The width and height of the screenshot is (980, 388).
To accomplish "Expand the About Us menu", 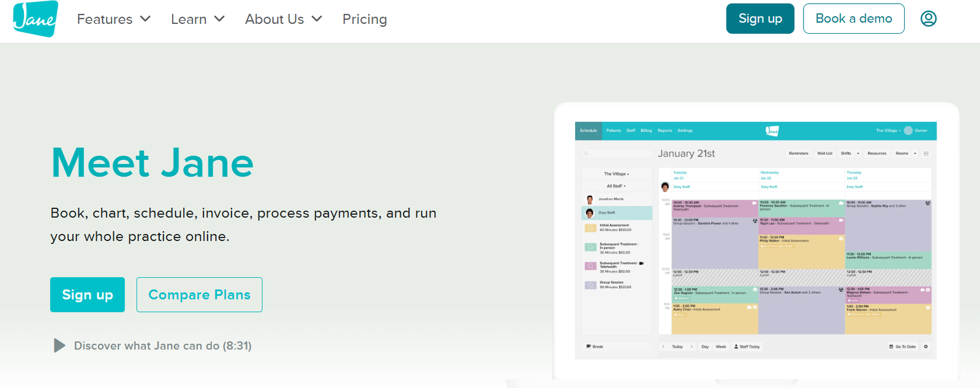I will (x=284, y=19).
